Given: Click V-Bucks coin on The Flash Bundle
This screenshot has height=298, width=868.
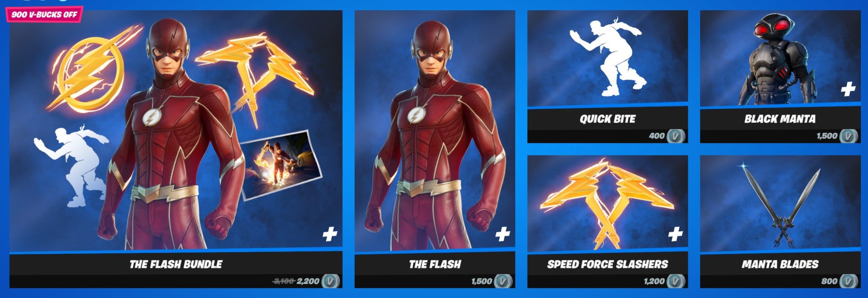Looking at the screenshot, I should pos(331,281).
